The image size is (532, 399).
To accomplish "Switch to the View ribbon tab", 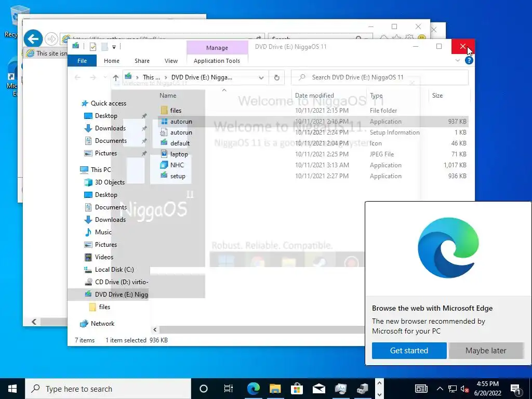I will pos(171,61).
